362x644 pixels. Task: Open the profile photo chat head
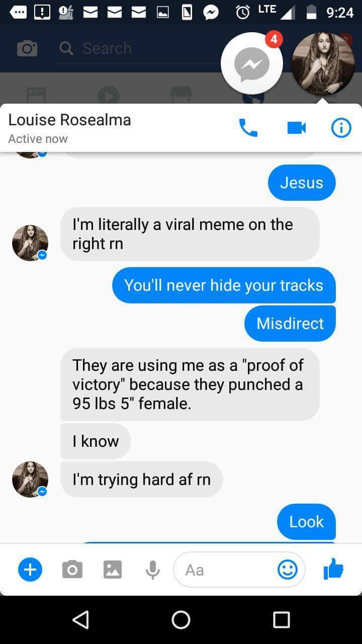point(323,63)
